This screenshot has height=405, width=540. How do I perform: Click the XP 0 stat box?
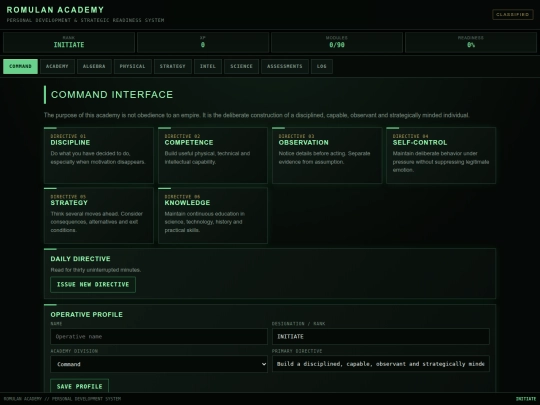(203, 42)
